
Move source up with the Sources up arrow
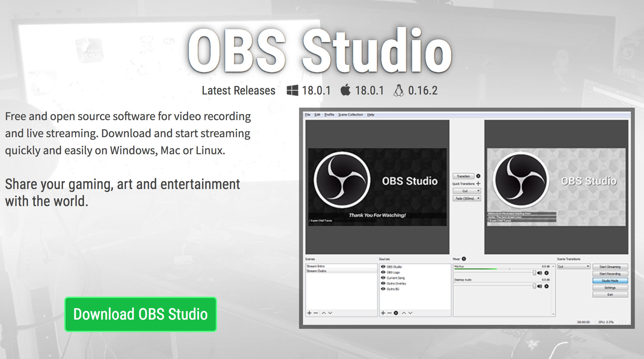tap(404, 313)
